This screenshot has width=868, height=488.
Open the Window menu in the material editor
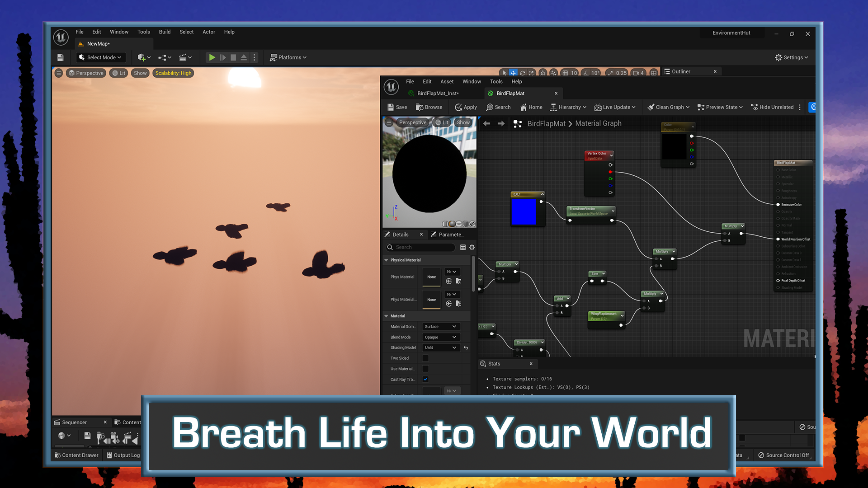(472, 81)
